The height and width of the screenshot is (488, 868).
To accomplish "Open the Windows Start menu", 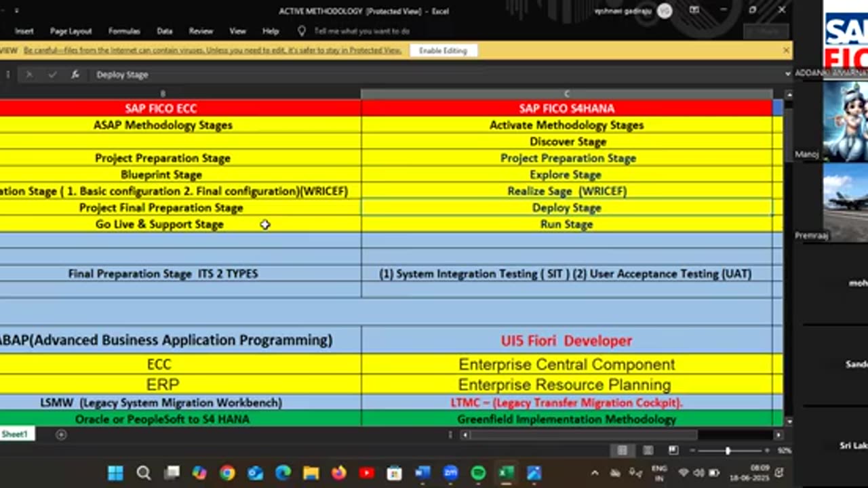I will click(x=115, y=472).
